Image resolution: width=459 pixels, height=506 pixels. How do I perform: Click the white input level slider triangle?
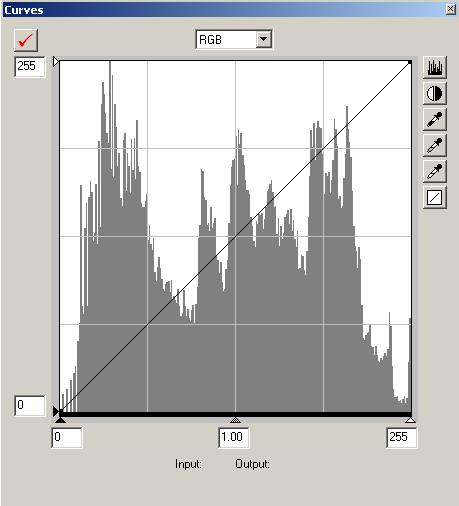tap(410, 420)
